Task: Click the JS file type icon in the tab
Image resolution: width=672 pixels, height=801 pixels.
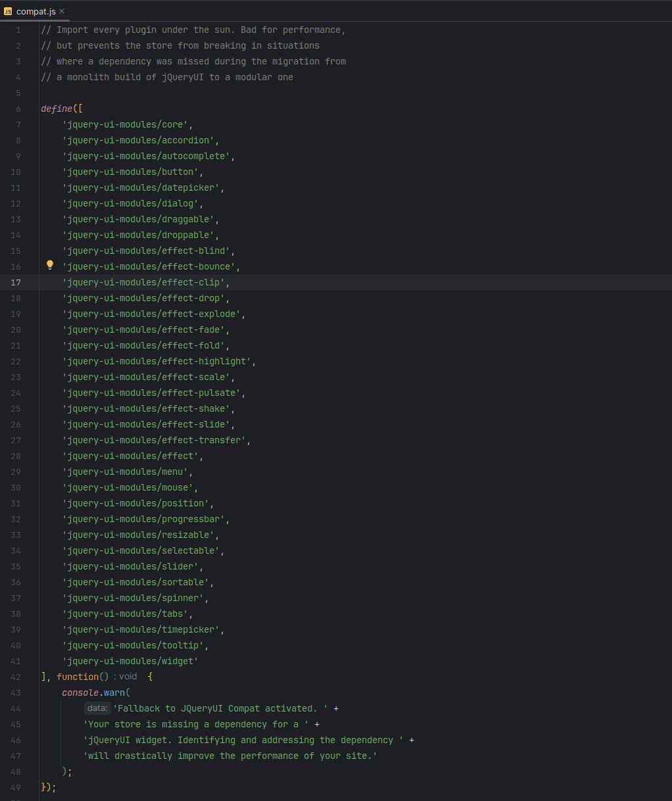Action: [x=7, y=11]
